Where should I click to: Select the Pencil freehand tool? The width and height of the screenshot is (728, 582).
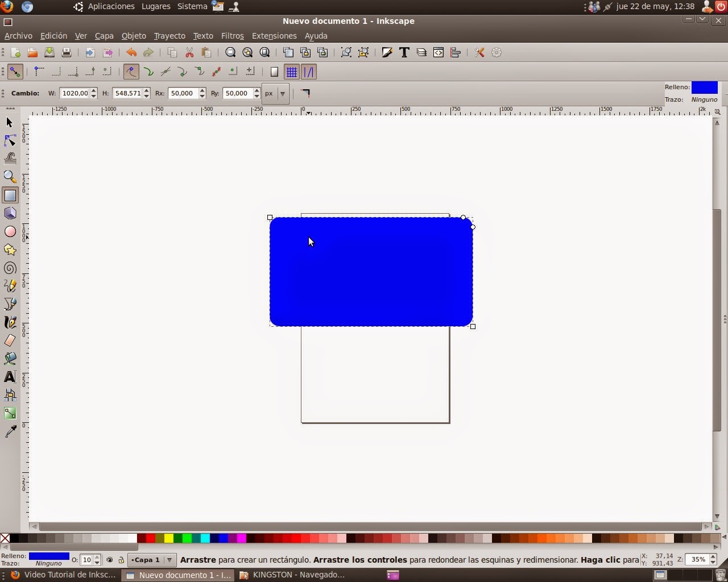pos(10,286)
